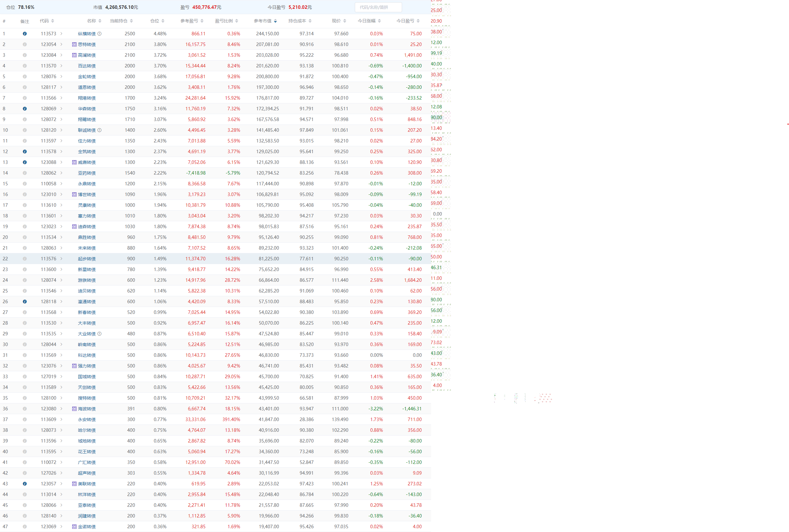Expand chevron beside code 128062
The height and width of the screenshot is (532, 789).
[61, 173]
